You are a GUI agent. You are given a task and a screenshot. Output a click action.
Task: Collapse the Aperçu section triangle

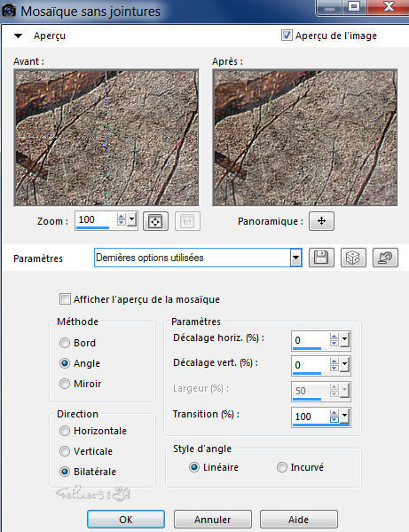point(19,36)
